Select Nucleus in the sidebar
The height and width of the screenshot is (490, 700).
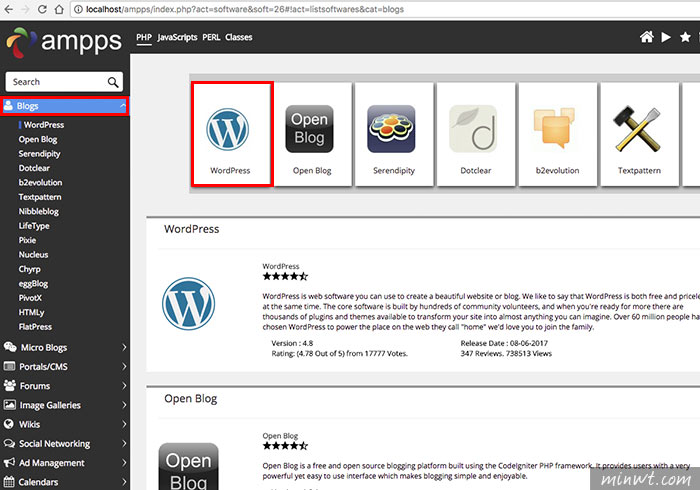33,255
